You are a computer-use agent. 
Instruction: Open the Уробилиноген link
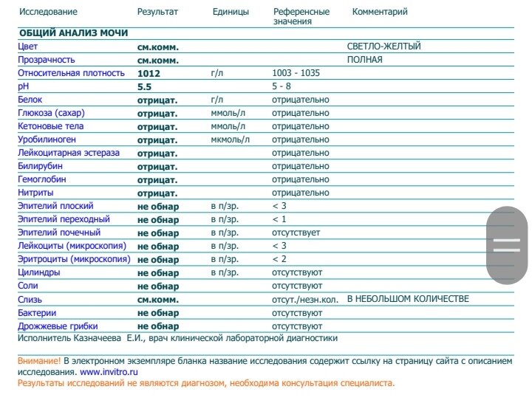coord(47,140)
